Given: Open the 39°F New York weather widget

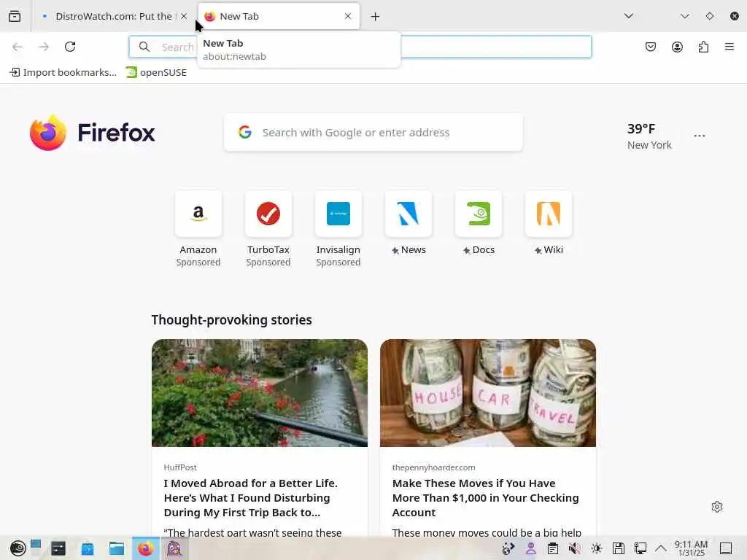Looking at the screenshot, I should 649,136.
